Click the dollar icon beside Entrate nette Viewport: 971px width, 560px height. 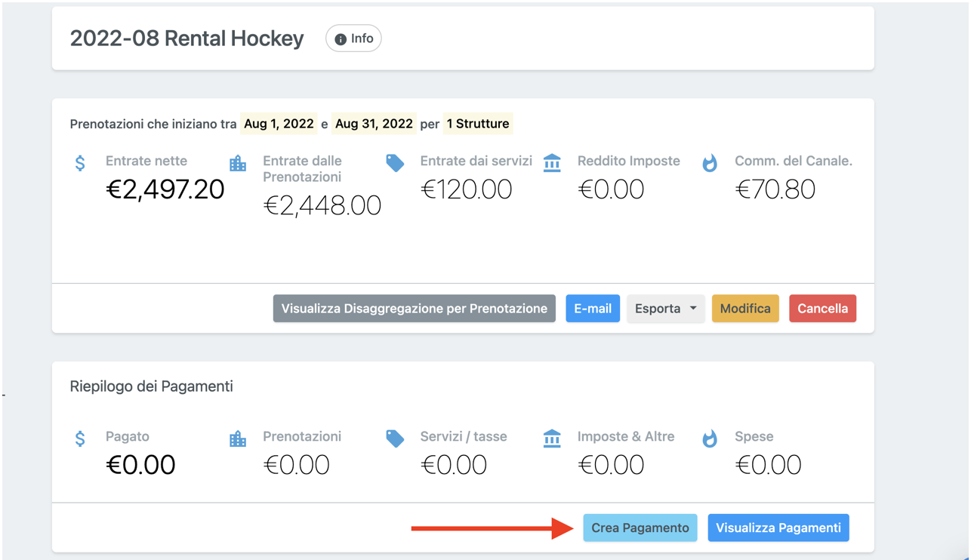[x=80, y=163]
